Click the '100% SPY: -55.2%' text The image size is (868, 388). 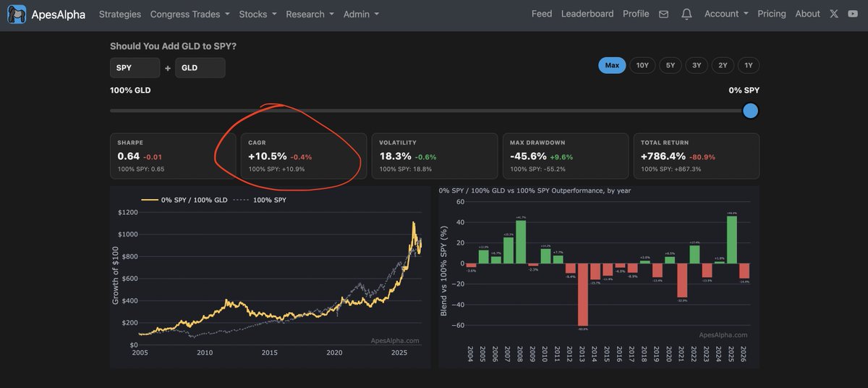click(537, 169)
